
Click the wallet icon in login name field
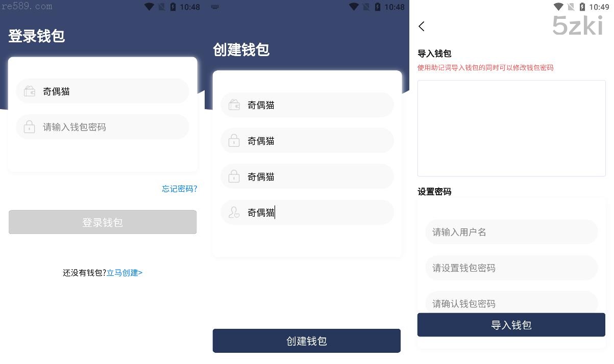30,92
